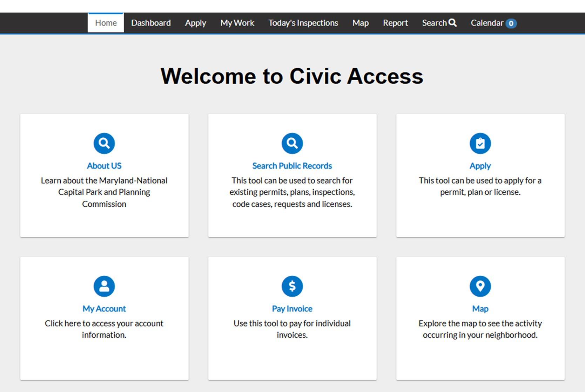This screenshot has width=585, height=392.
Task: Click the About US magnifier icon
Action: point(104,143)
